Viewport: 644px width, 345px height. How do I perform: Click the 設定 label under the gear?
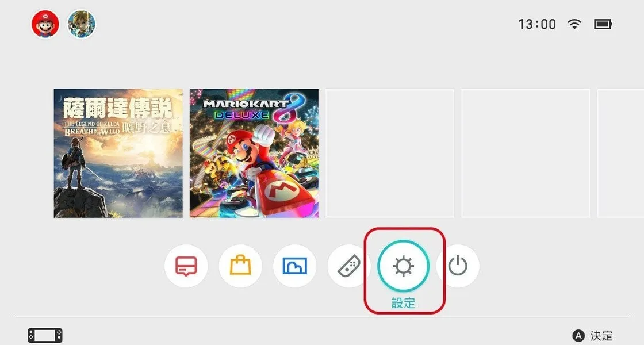point(403,303)
